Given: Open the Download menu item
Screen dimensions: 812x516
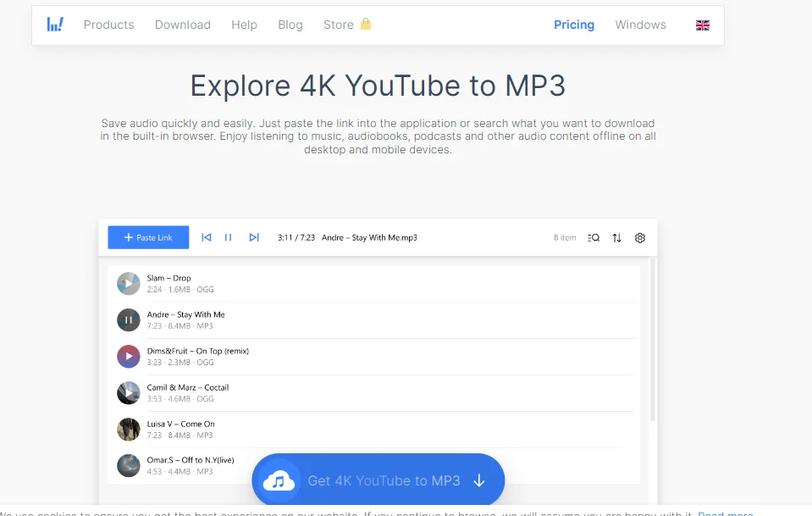Looking at the screenshot, I should coord(183,25).
